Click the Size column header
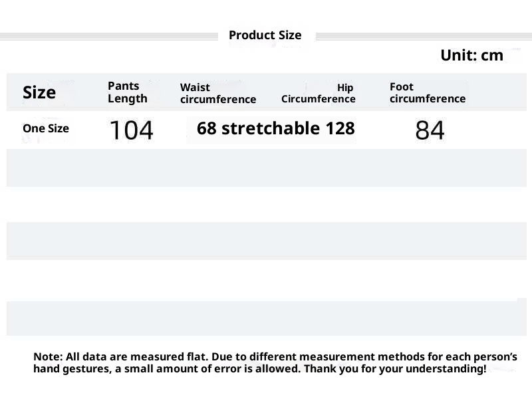Image resolution: width=532 pixels, height=393 pixels. [39, 92]
